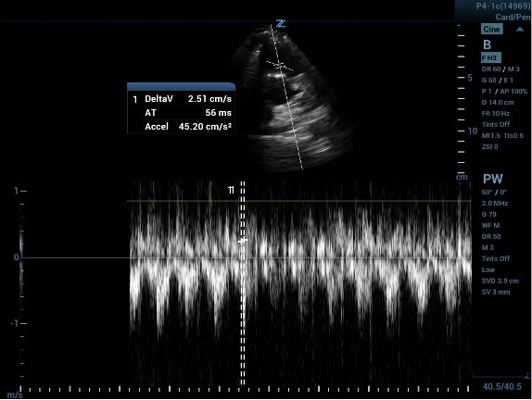Click the 60° / 0° PW angle setting
This screenshot has width=532, height=400.
[x=494, y=193]
